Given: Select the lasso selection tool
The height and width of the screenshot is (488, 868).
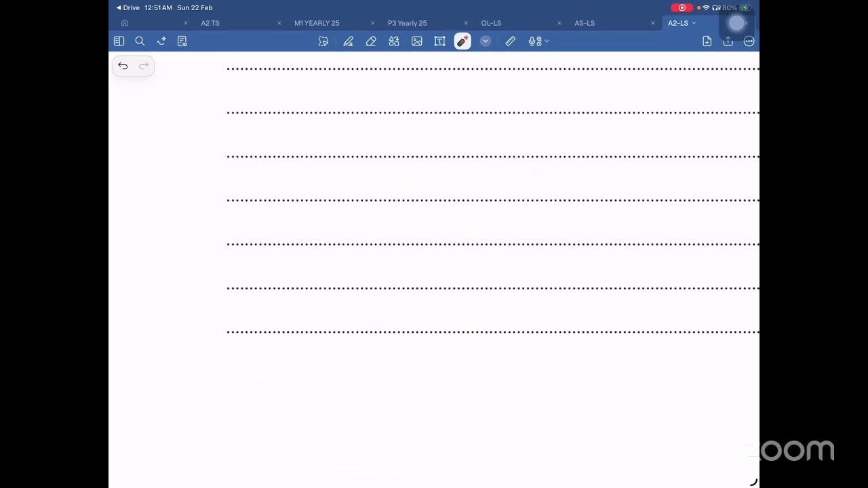Looking at the screenshot, I should click(323, 41).
